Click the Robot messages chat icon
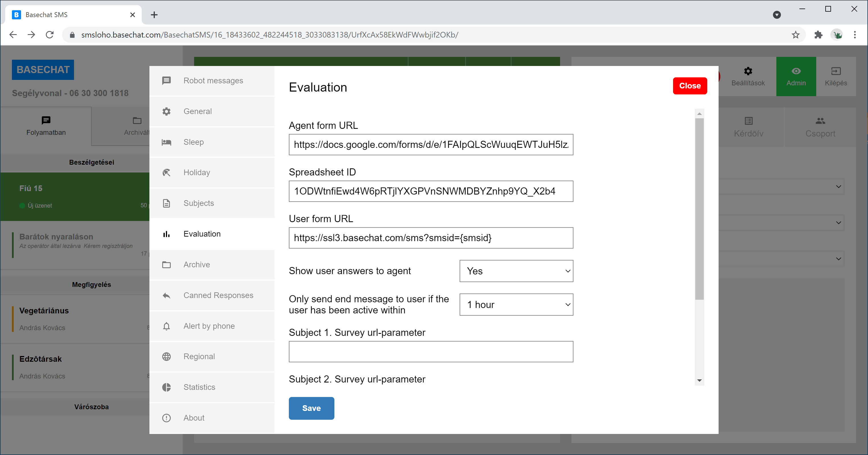 pos(166,80)
